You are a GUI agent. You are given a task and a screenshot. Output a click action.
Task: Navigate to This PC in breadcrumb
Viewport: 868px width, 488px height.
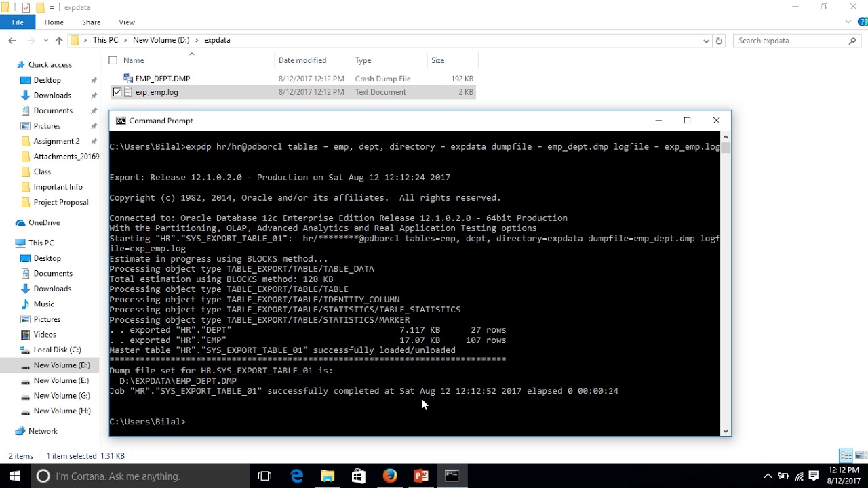pyautogui.click(x=106, y=41)
